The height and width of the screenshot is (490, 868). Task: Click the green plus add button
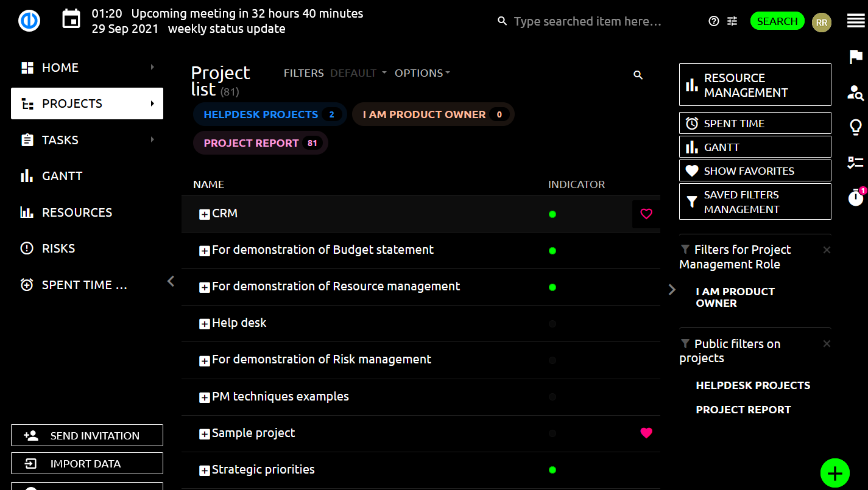pyautogui.click(x=834, y=473)
